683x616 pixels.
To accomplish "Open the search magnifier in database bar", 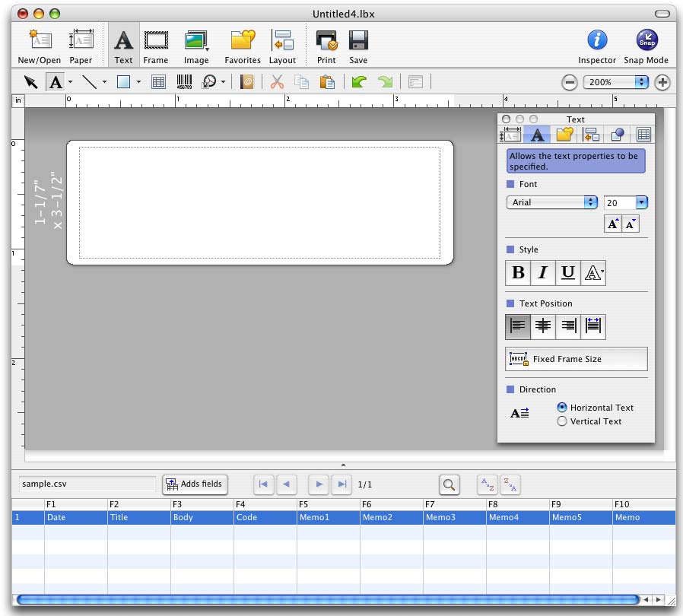I will pos(449,484).
